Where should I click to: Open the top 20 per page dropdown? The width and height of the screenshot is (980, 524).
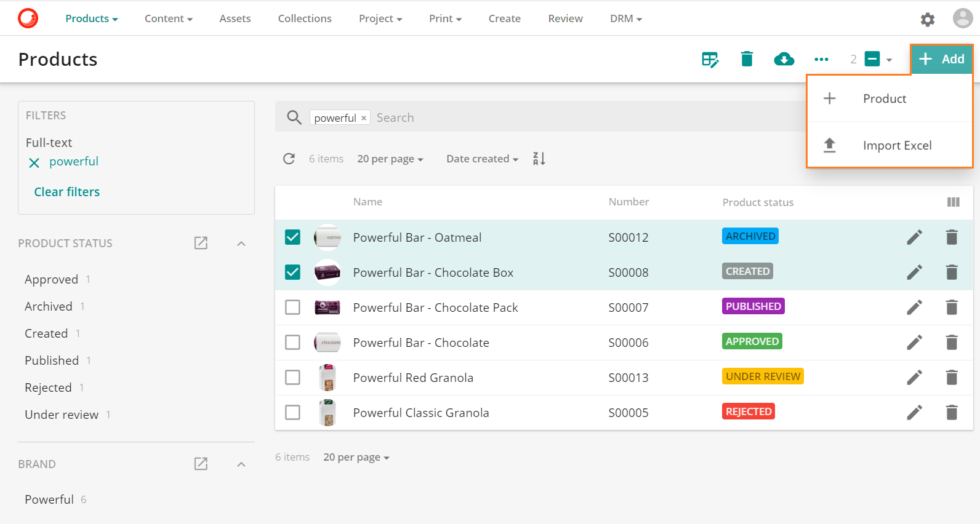pyautogui.click(x=390, y=159)
